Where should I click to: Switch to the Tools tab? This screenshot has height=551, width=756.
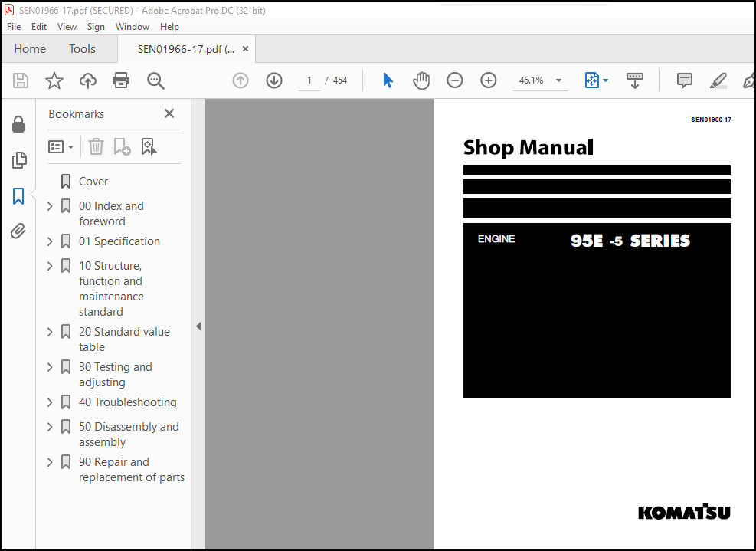82,49
